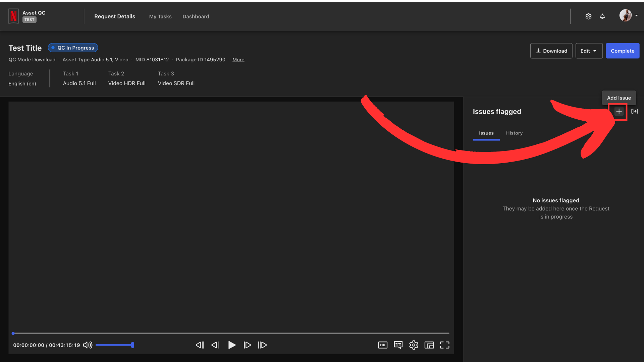
Task: Click the fullscreen expand icon
Action: pyautogui.click(x=444, y=345)
